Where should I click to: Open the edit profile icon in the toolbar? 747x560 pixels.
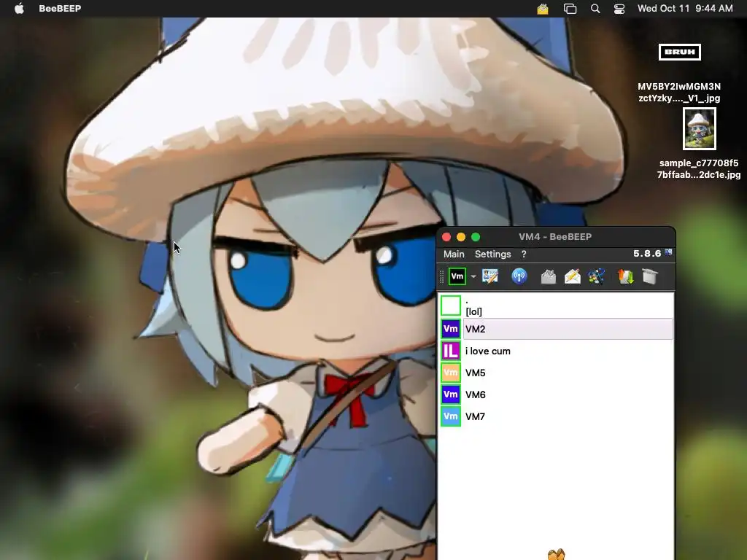click(489, 276)
